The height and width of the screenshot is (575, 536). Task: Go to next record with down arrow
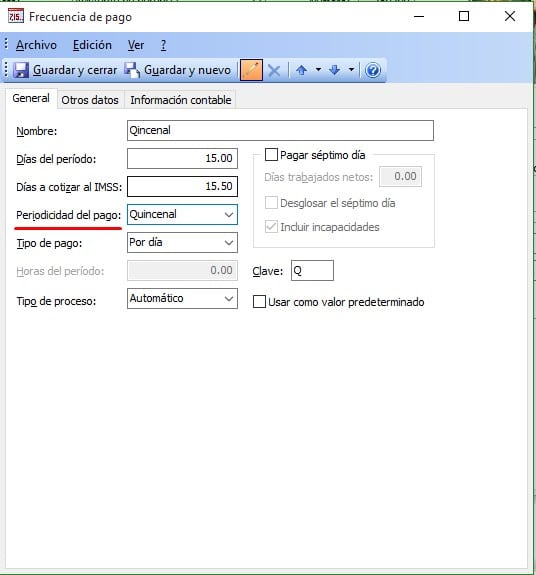click(x=334, y=70)
